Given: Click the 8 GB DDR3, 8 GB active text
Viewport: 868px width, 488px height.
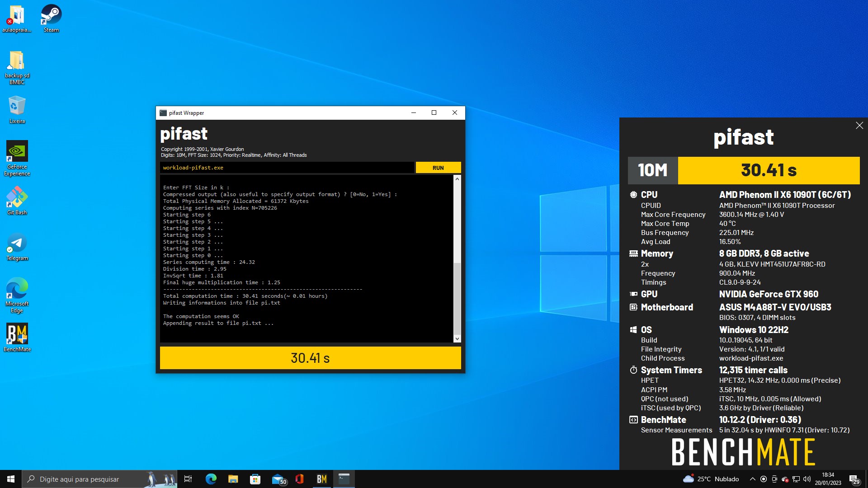Looking at the screenshot, I should point(764,253).
